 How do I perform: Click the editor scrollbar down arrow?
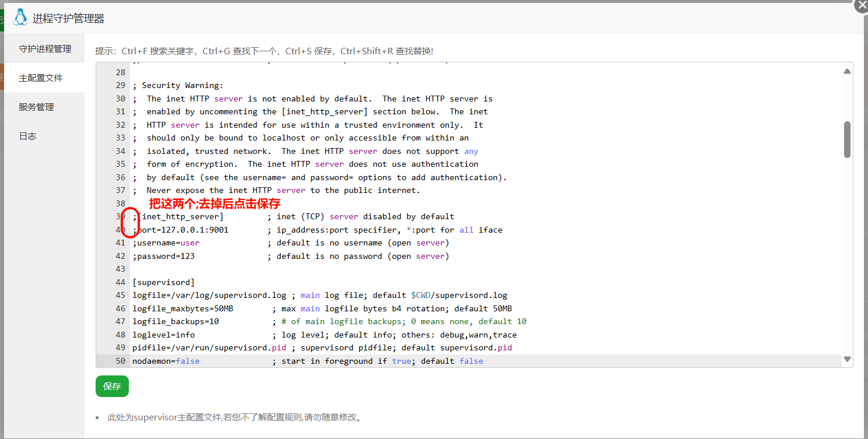point(846,360)
